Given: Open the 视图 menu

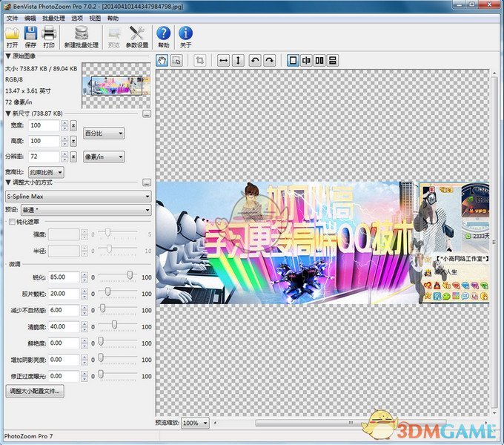Looking at the screenshot, I should click(95, 19).
